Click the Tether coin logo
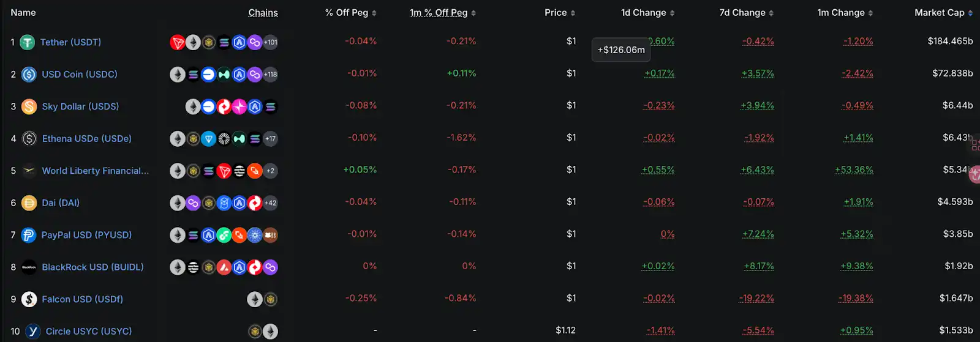 28,42
